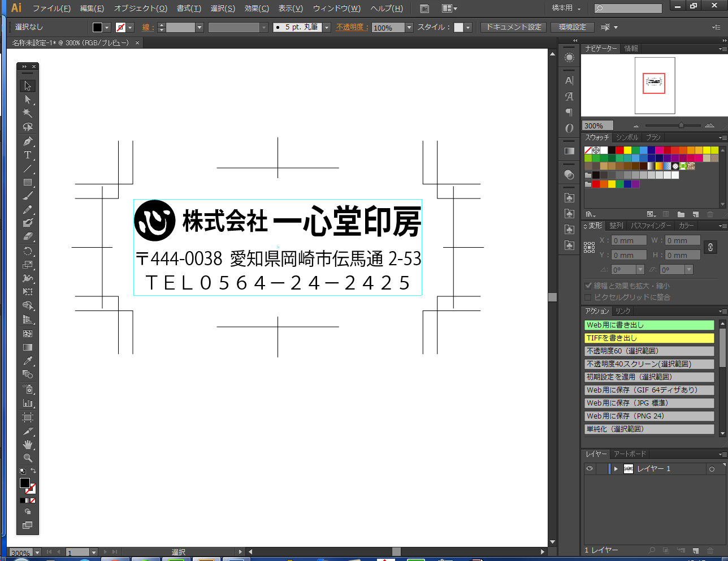Run the Web用に書き出し action
The width and height of the screenshot is (728, 561).
click(x=649, y=325)
